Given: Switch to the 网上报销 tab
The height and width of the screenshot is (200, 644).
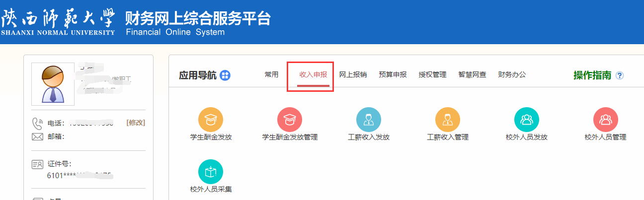Looking at the screenshot, I should (x=353, y=75).
